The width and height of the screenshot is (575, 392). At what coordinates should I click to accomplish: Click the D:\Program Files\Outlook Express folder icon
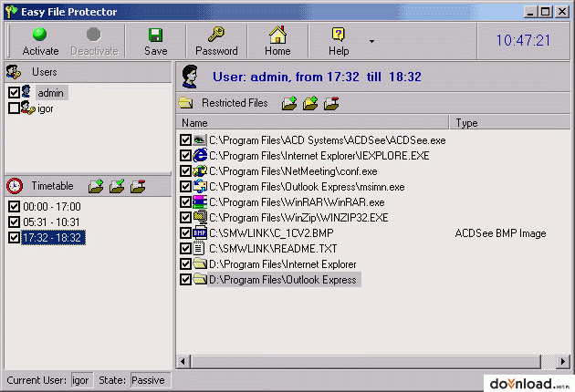(x=200, y=279)
